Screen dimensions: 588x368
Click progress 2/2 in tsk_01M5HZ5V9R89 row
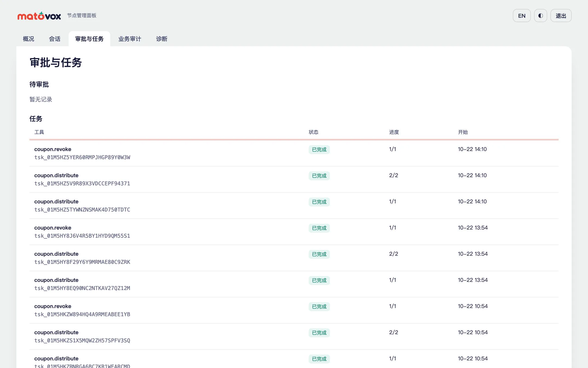point(394,175)
